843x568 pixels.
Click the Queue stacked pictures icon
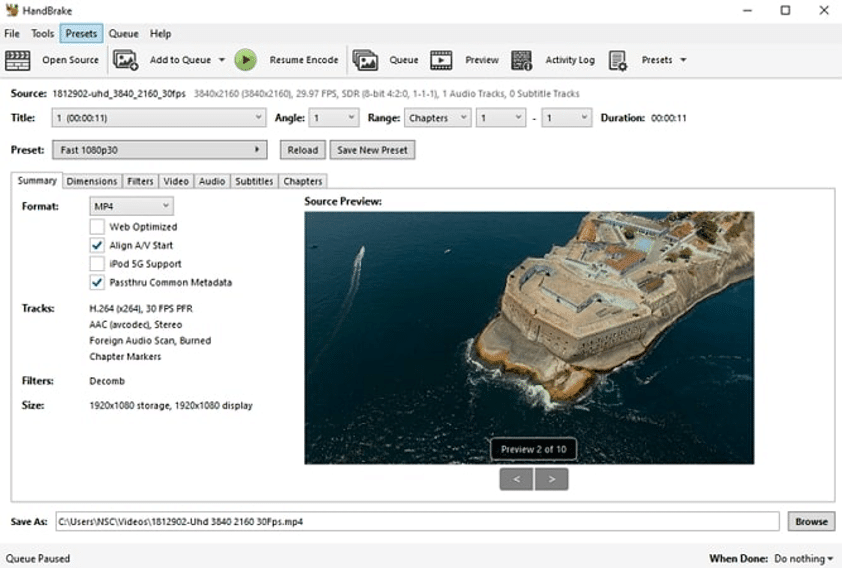pos(365,60)
